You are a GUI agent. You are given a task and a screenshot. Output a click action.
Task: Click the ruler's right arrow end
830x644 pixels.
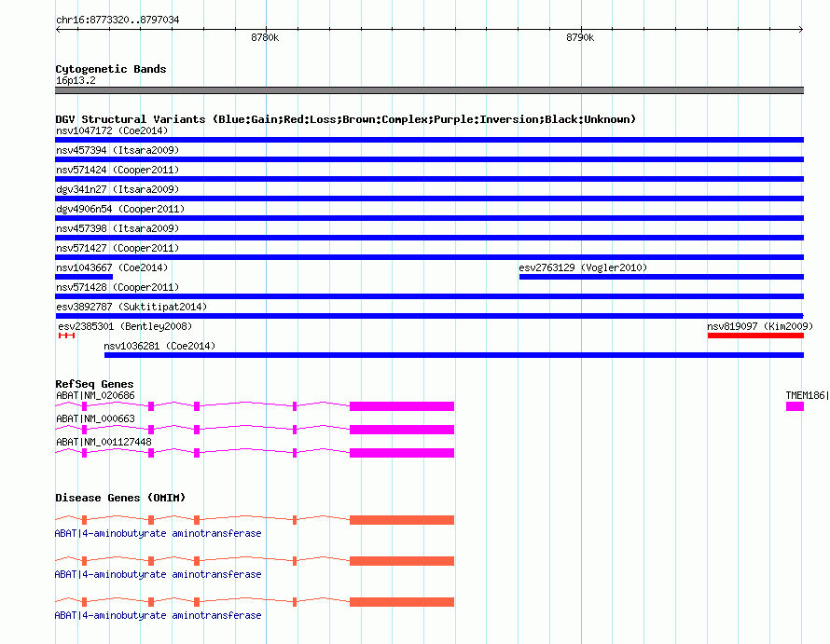click(x=801, y=30)
